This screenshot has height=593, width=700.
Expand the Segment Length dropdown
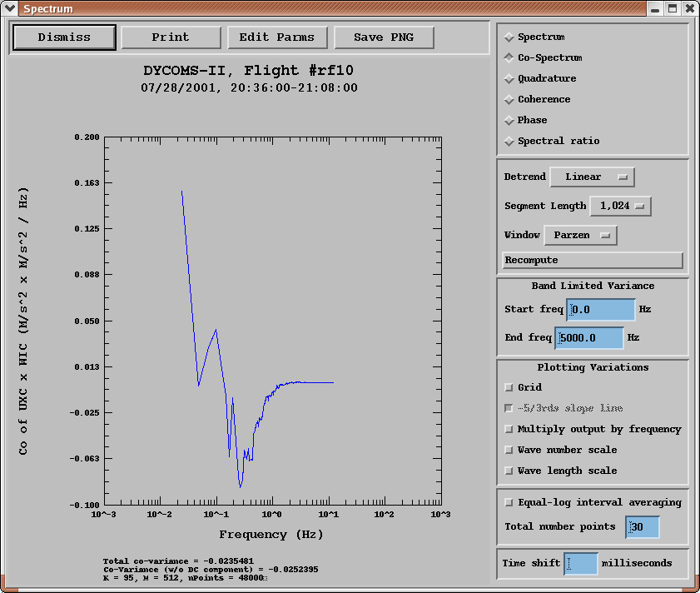[620, 206]
